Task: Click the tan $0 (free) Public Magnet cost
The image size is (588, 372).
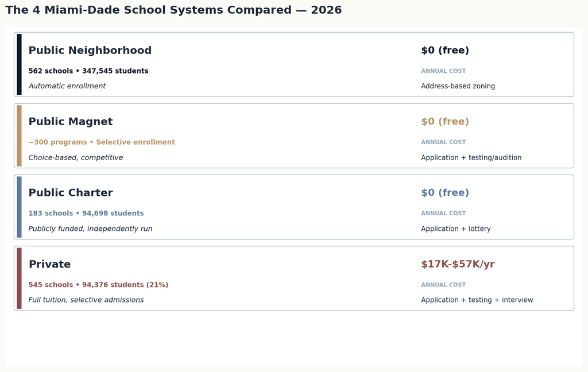Action: point(445,122)
